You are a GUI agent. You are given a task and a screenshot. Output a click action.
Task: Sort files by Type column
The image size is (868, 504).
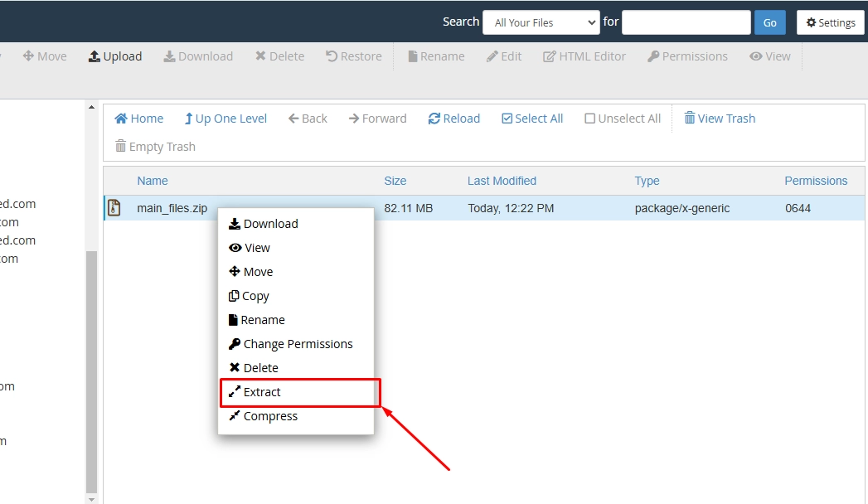647,181
